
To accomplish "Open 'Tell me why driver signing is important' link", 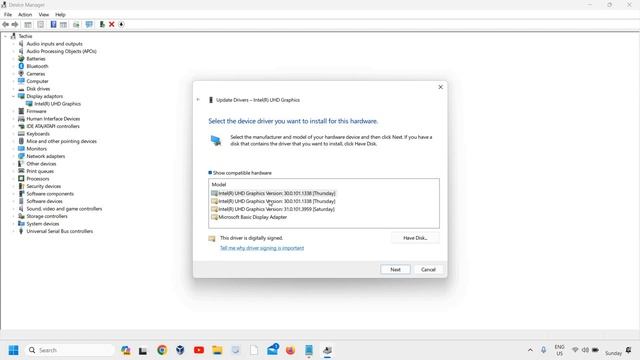I will (x=262, y=248).
